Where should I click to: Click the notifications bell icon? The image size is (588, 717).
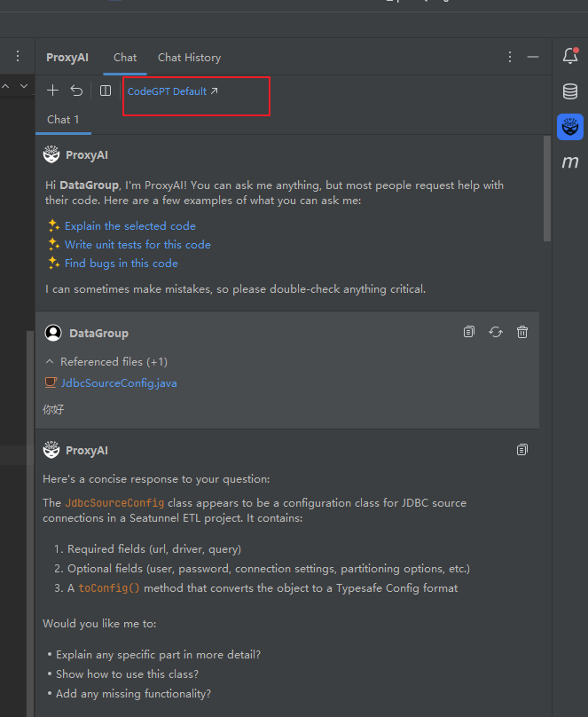[x=570, y=55]
